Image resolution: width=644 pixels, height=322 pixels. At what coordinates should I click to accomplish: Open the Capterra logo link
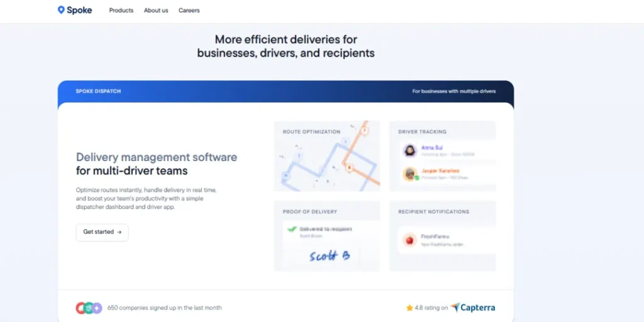click(473, 307)
